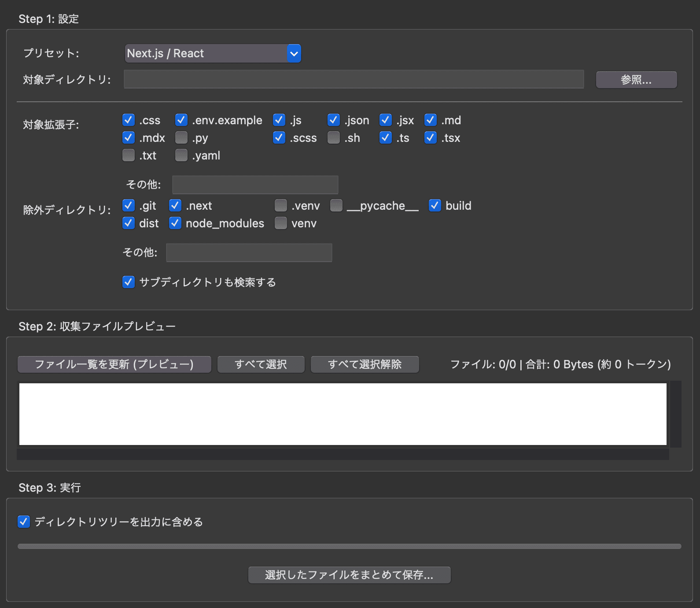Open the プリセット dropdown (Next.js / React)
Screen dimensions: 700x608
click(213, 53)
